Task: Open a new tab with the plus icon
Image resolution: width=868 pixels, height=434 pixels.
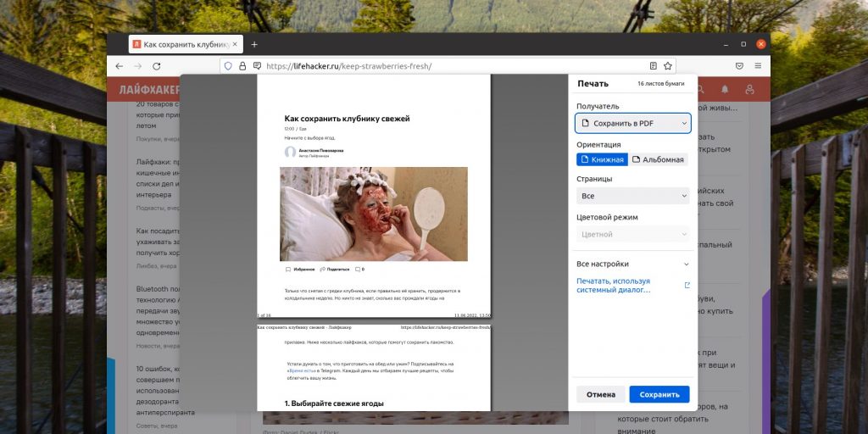Action: tap(254, 44)
